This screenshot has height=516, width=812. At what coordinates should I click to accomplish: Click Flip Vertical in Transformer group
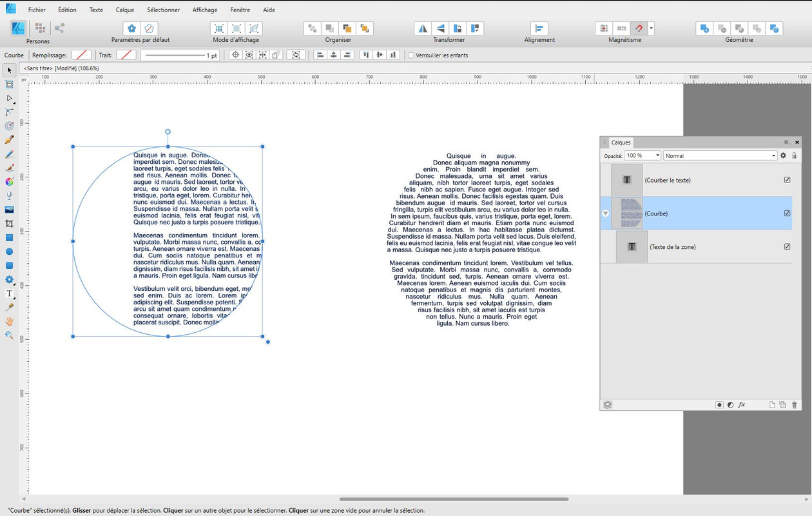(x=441, y=28)
